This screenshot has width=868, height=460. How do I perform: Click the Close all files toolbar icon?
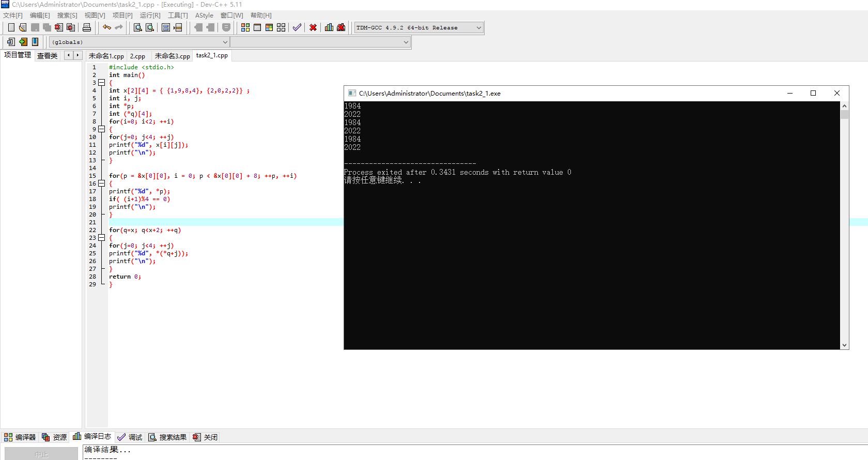[71, 27]
